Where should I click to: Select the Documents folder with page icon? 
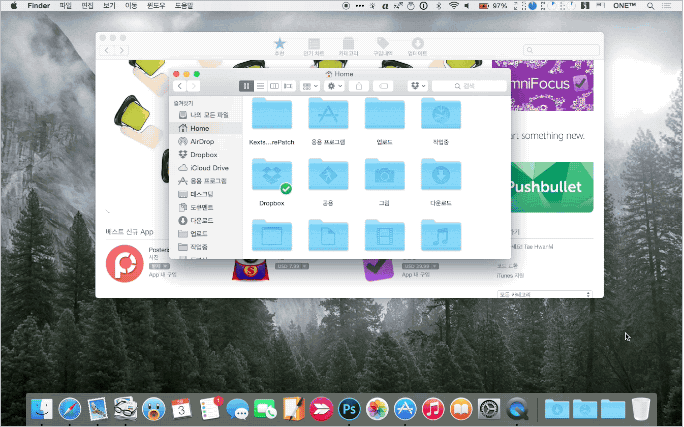(328, 236)
